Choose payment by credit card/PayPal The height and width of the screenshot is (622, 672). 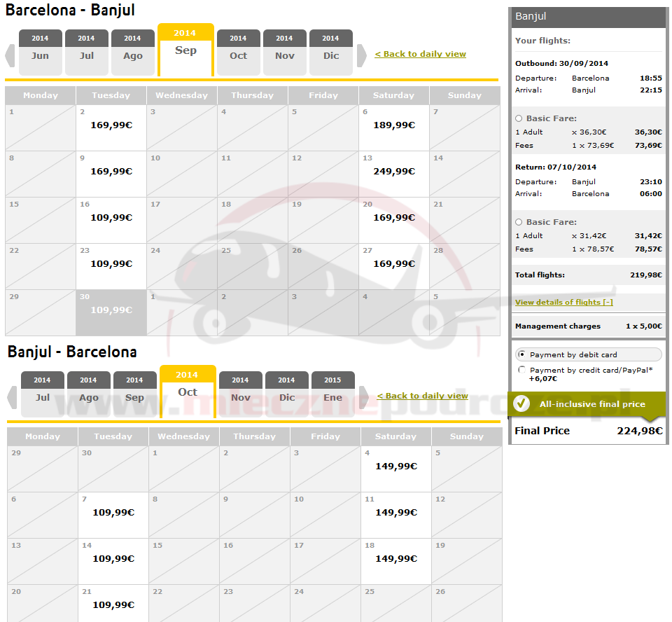(x=521, y=370)
